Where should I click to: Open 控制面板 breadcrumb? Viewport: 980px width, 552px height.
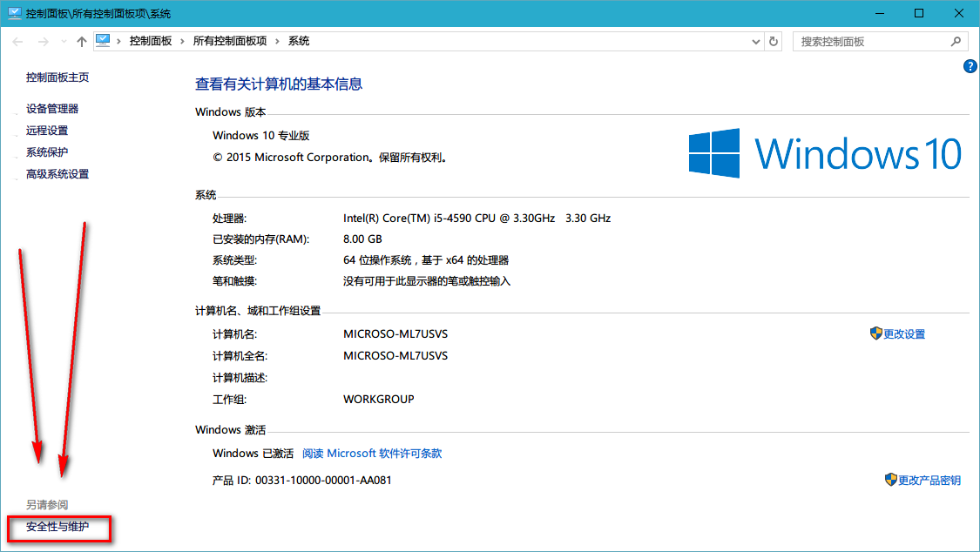(x=151, y=41)
